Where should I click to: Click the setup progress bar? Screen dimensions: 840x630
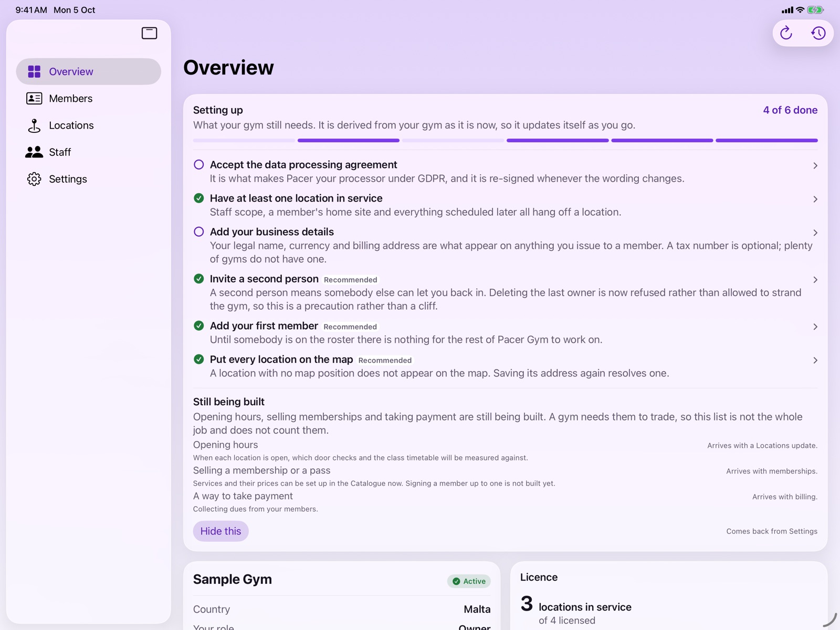(505, 141)
